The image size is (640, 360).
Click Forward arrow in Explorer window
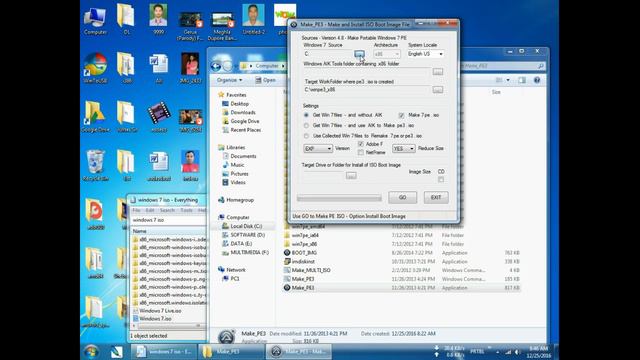click(x=227, y=66)
